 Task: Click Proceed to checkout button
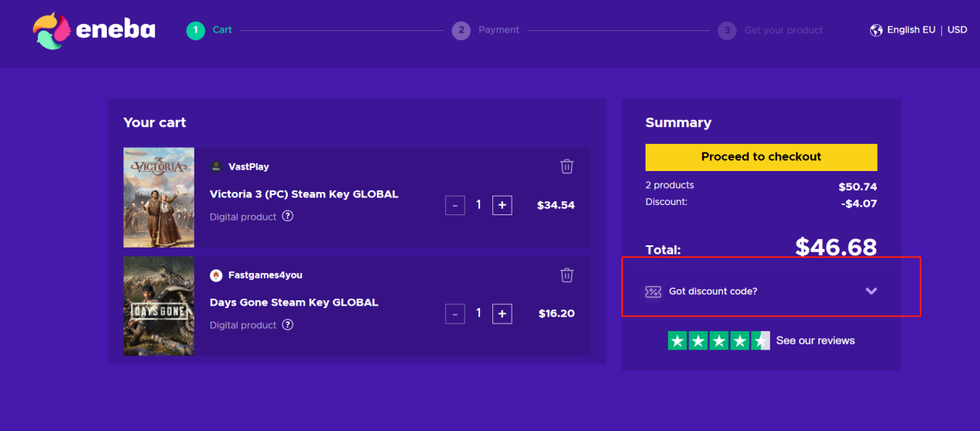(x=761, y=157)
